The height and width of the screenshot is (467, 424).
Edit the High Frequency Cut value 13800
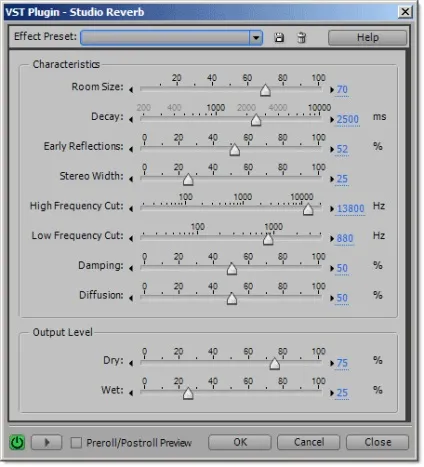(350, 209)
